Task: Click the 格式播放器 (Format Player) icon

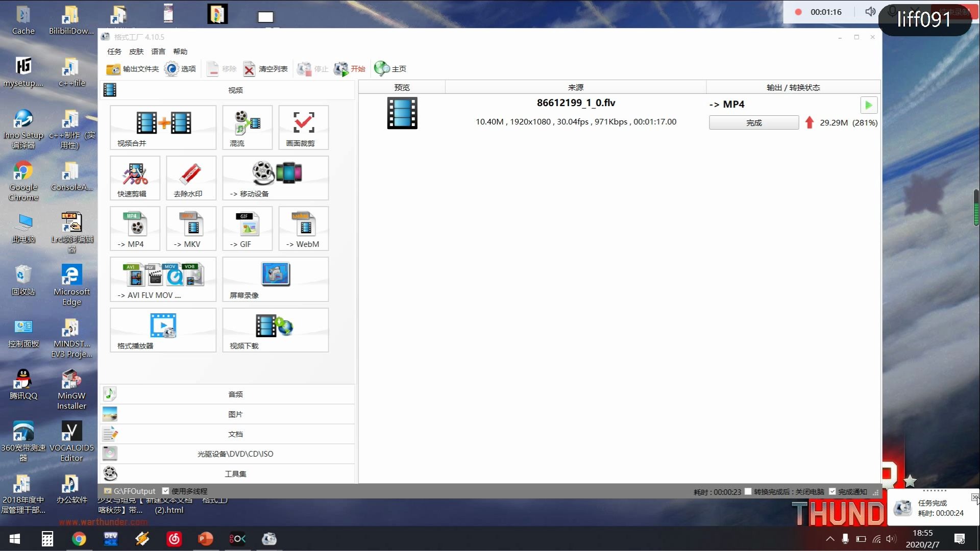Action: coord(163,330)
